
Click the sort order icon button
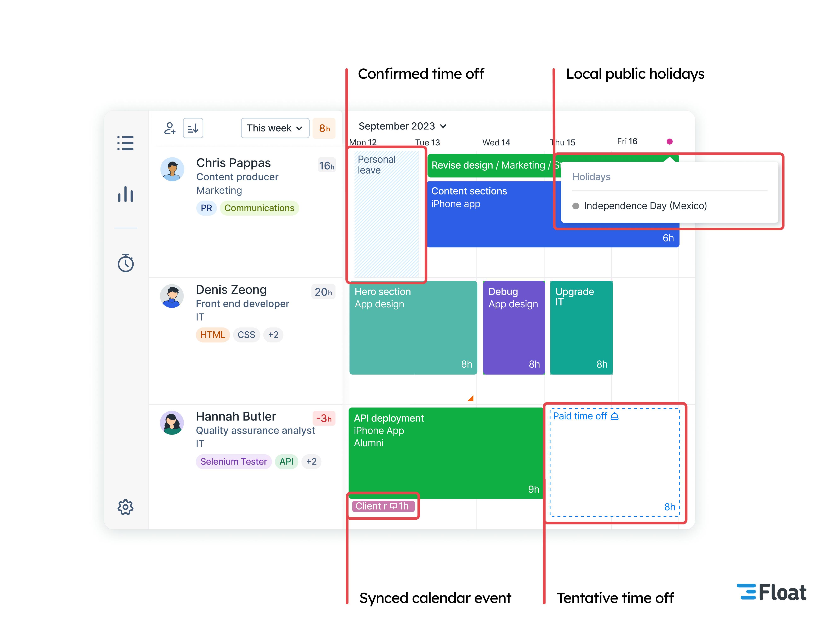tap(193, 128)
